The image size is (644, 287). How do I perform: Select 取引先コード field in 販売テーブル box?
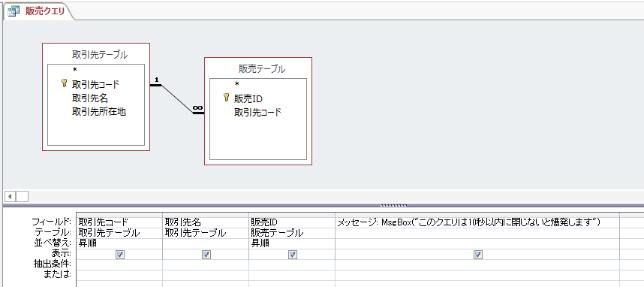coord(258,112)
